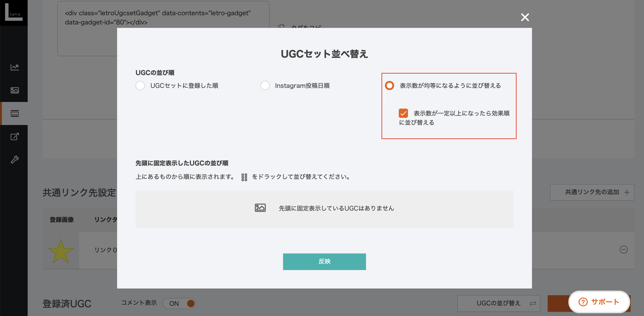Screen dimensions: 644x316
Task: Click the placeholder image icon in empty list
Action: [260, 208]
